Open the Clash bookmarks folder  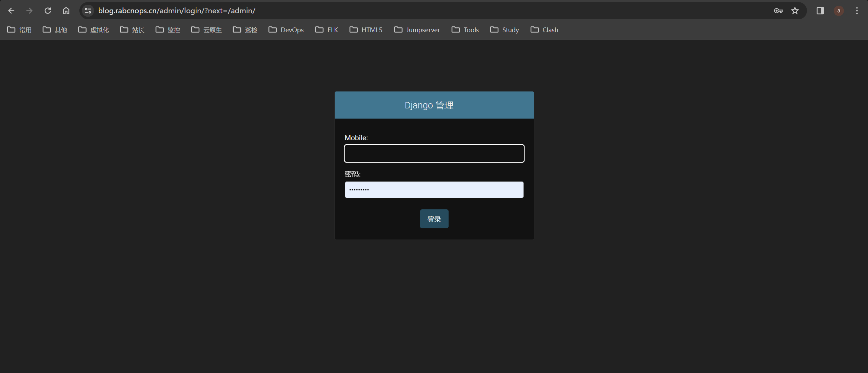(x=544, y=30)
